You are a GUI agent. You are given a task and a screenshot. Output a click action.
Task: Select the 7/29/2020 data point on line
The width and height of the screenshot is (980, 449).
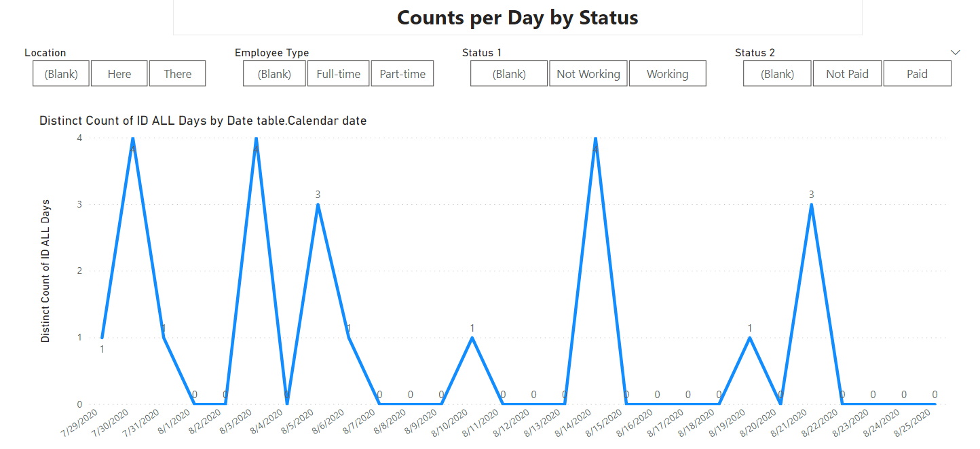(102, 337)
